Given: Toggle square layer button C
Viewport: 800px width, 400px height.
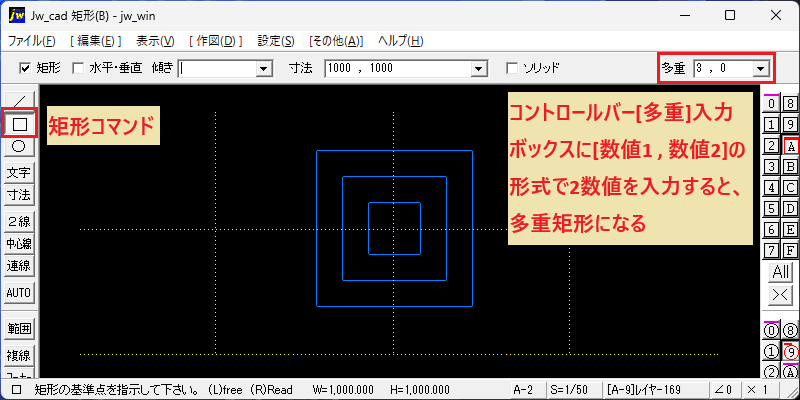Looking at the screenshot, I should point(790,188).
